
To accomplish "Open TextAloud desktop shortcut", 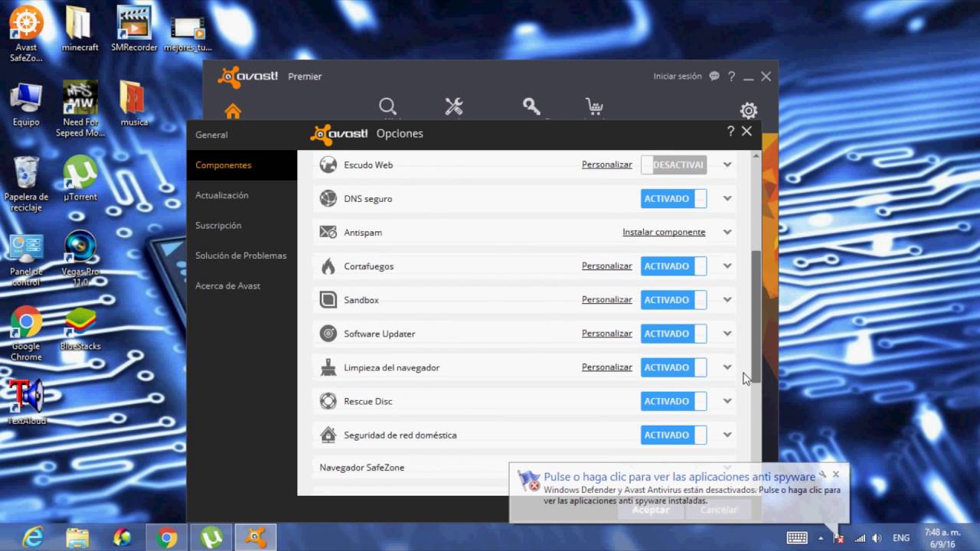I will pos(26,403).
